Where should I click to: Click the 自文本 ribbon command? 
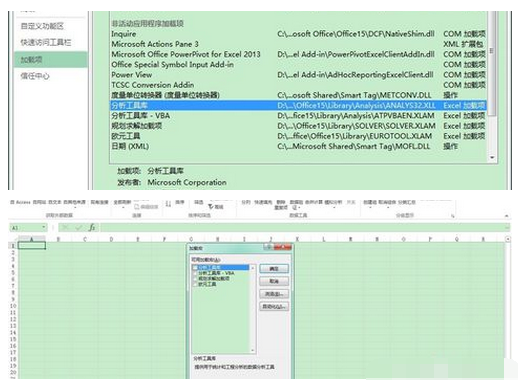[55, 202]
